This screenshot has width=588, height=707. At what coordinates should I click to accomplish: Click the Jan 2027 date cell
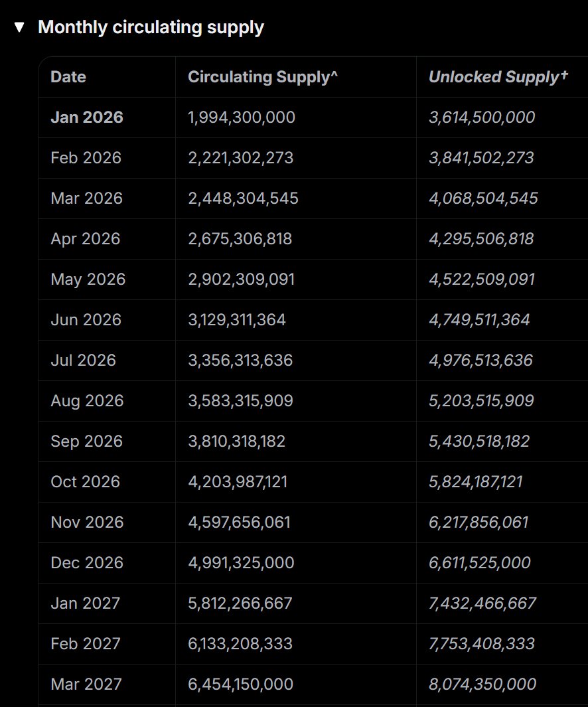(x=86, y=603)
